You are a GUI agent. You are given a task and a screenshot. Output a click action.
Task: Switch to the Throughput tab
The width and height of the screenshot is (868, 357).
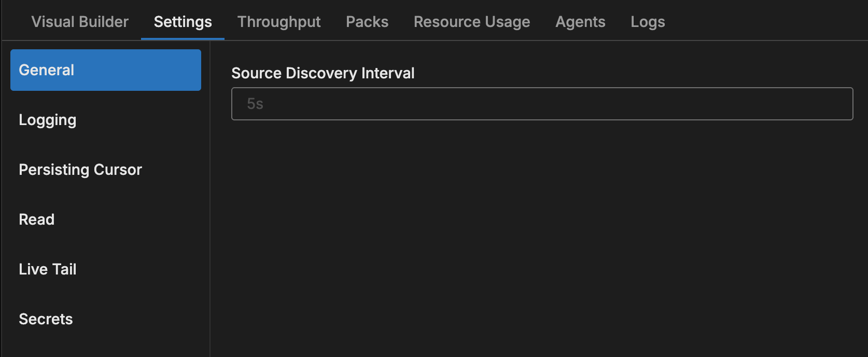(279, 22)
